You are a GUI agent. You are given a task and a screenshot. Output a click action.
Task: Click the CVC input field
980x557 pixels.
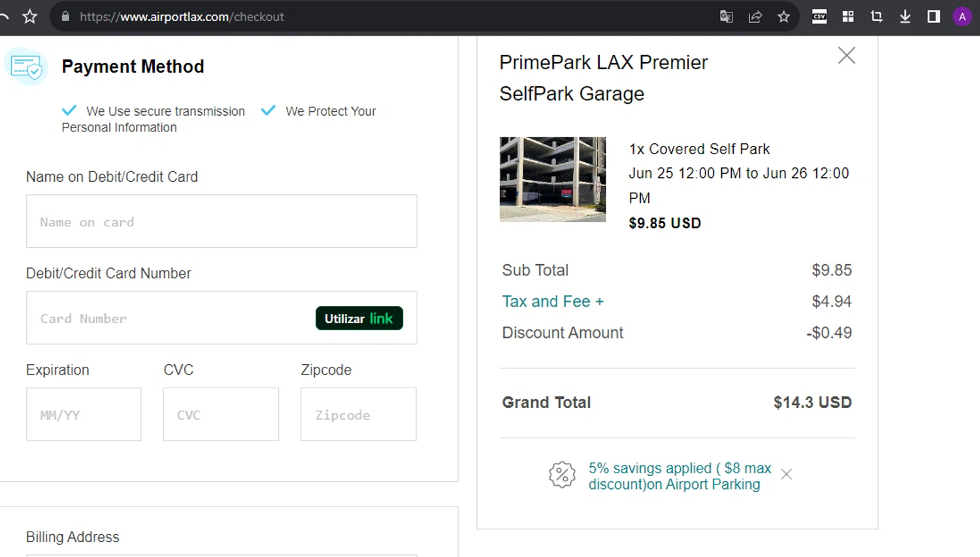click(x=221, y=414)
